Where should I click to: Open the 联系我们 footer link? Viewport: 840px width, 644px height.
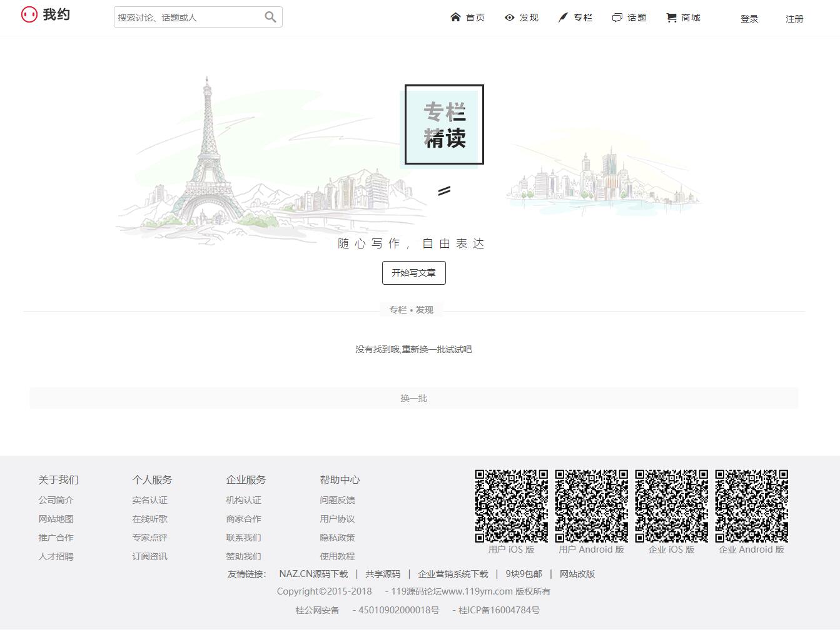pos(243,538)
